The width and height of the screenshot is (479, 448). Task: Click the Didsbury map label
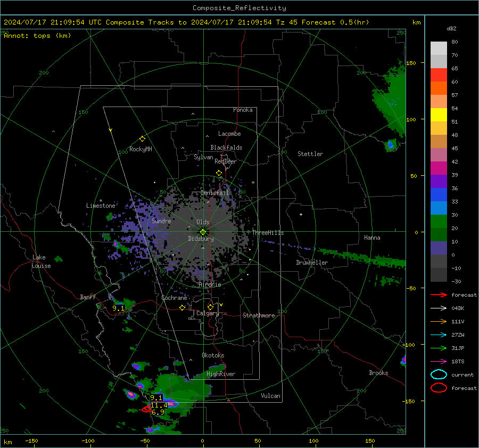click(201, 239)
